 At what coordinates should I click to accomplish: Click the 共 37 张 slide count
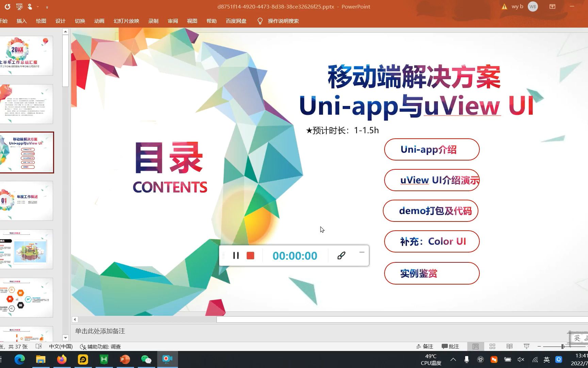coord(18,347)
